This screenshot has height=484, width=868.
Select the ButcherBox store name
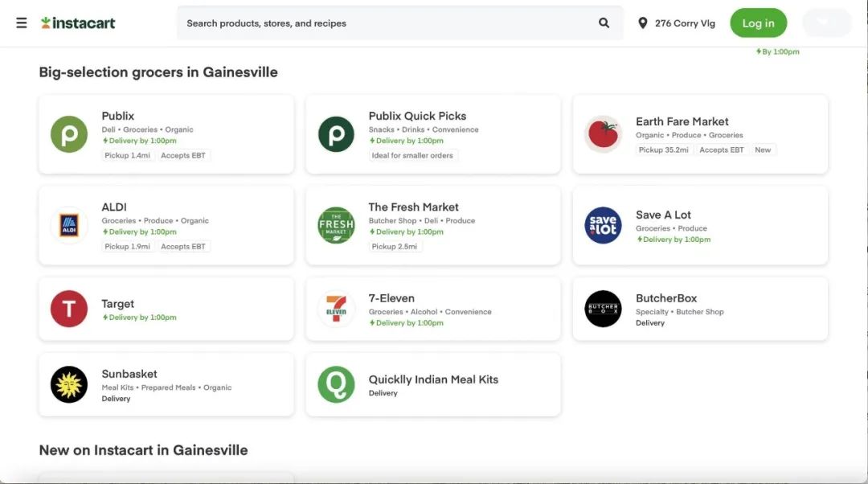tap(666, 298)
